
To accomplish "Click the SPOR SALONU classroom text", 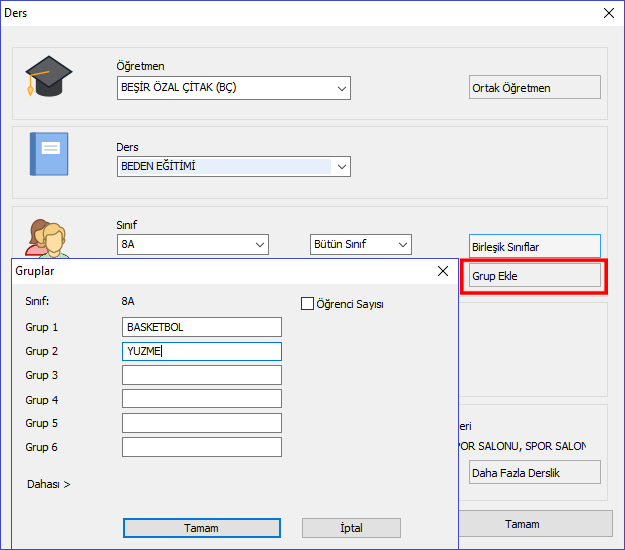I will [x=522, y=446].
